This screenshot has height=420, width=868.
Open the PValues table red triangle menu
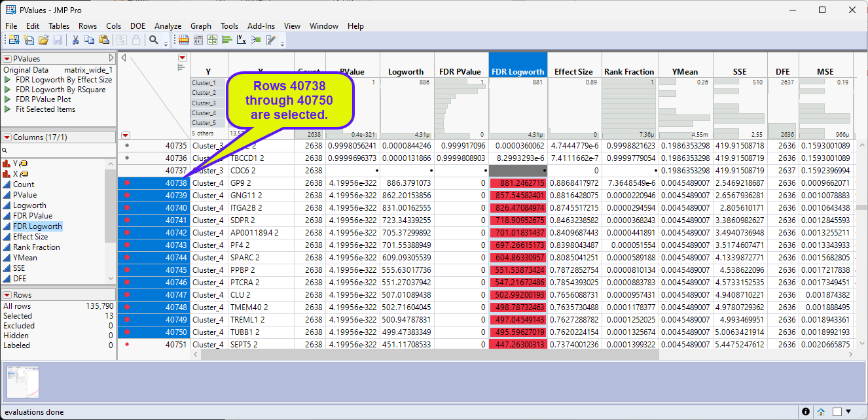[7, 59]
